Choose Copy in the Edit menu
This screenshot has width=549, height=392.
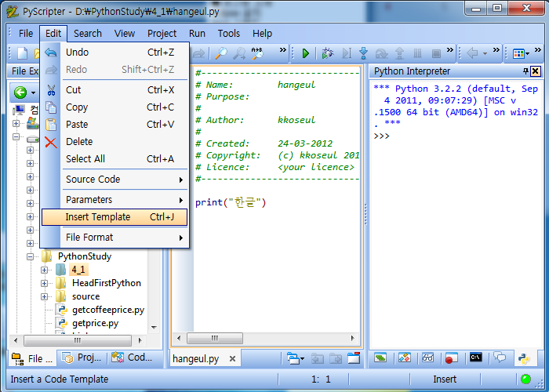115,107
